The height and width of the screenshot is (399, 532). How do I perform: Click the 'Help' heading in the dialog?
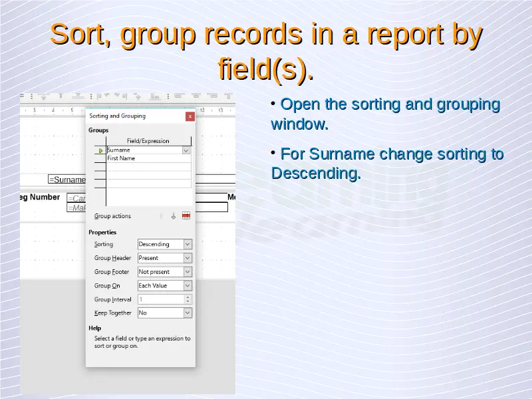point(94,328)
